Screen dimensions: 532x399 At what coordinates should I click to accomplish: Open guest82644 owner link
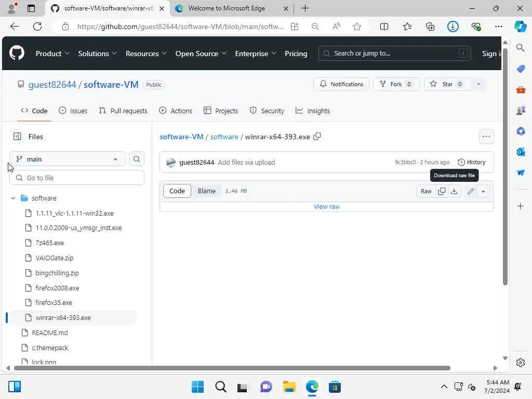(x=52, y=85)
